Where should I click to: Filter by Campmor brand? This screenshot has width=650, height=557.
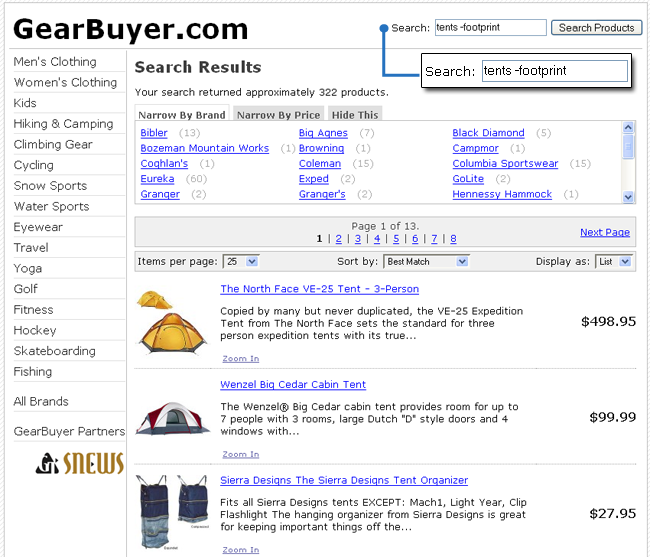(475, 148)
